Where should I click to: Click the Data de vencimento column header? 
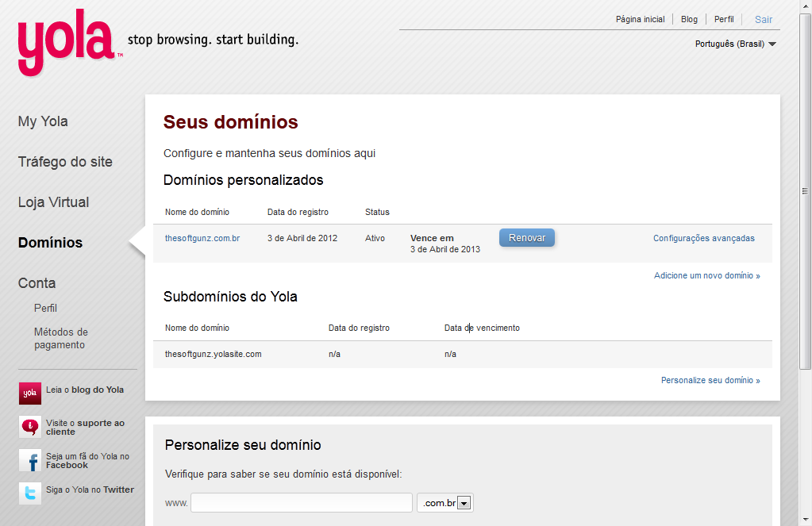tap(482, 328)
